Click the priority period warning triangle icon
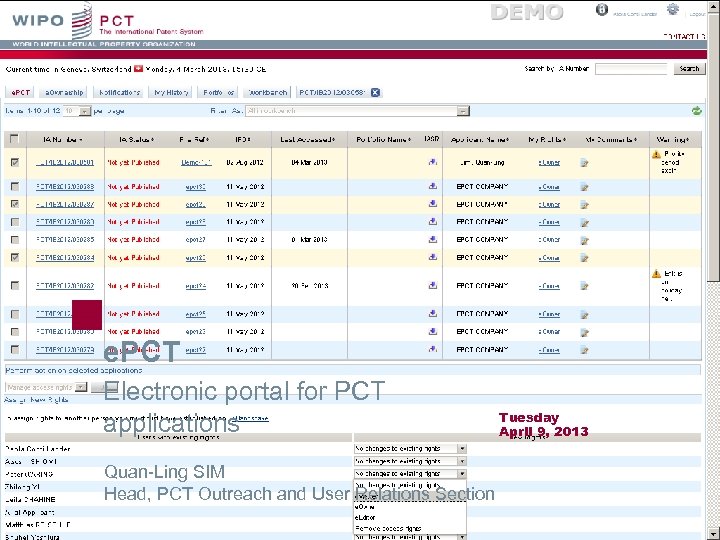The height and width of the screenshot is (540, 720). [x=656, y=154]
